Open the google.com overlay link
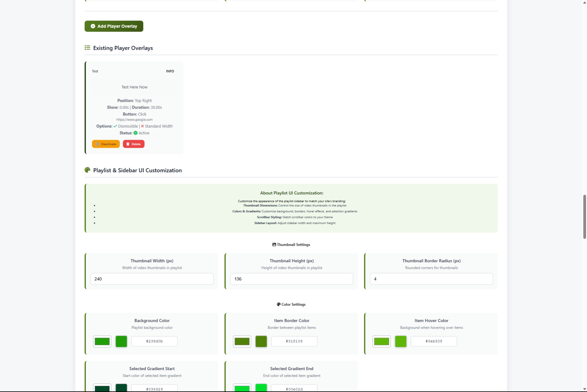 134,120
